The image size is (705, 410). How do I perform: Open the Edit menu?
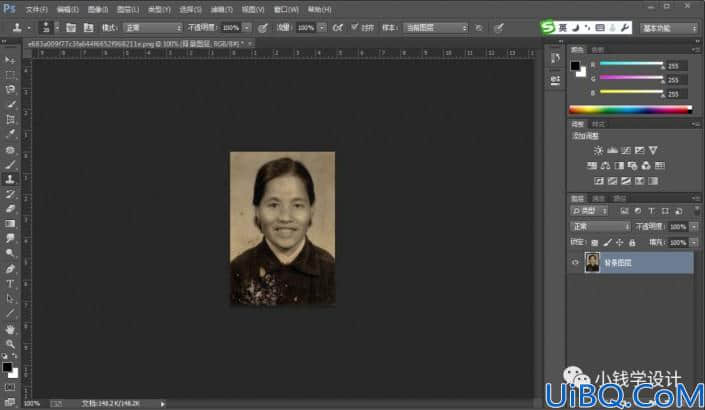pyautogui.click(x=68, y=9)
